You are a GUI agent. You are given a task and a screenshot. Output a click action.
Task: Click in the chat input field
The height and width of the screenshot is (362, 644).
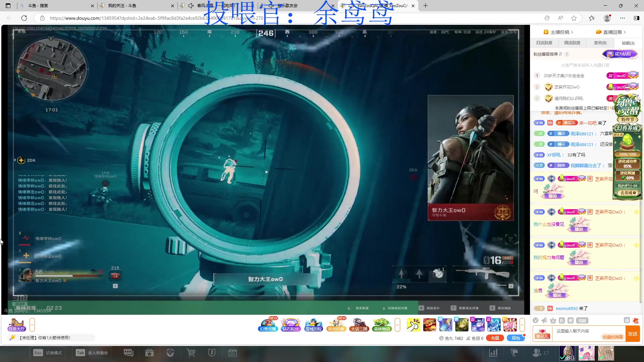pyautogui.click(x=589, y=331)
